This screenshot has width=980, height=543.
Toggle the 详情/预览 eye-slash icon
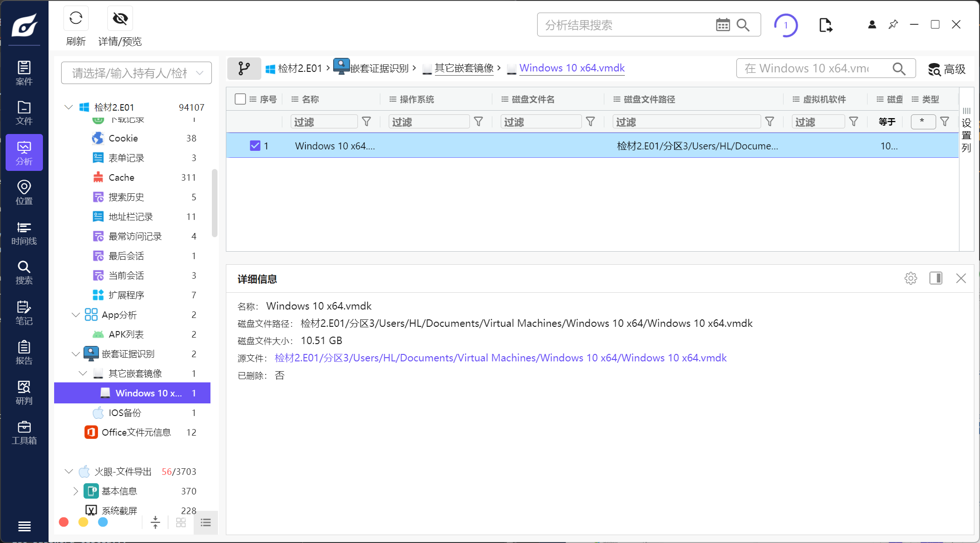pyautogui.click(x=120, y=19)
